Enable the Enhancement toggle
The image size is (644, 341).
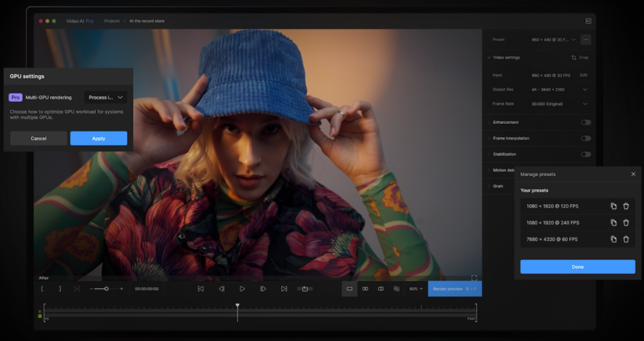[x=586, y=122]
